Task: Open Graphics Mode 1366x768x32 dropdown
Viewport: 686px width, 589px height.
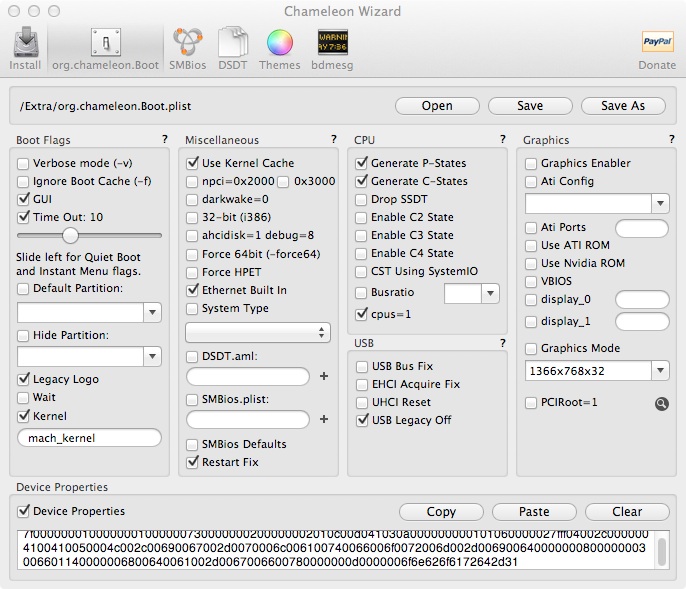Action: (660, 371)
